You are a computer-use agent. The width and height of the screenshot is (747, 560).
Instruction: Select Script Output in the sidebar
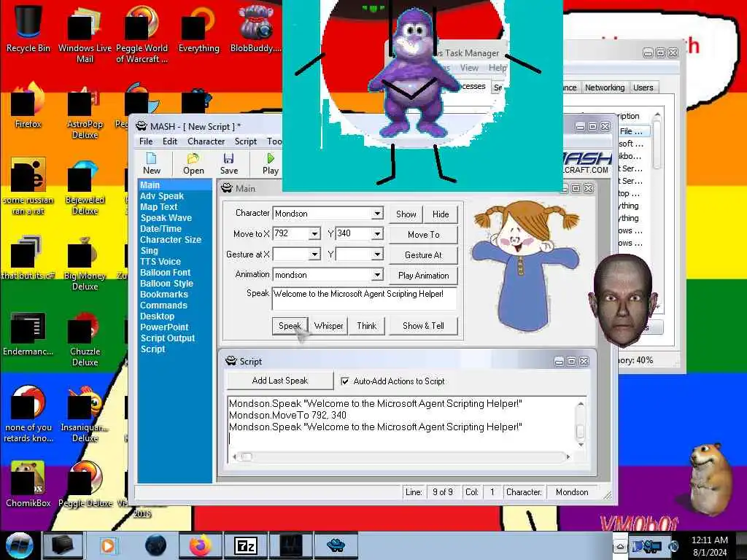168,338
